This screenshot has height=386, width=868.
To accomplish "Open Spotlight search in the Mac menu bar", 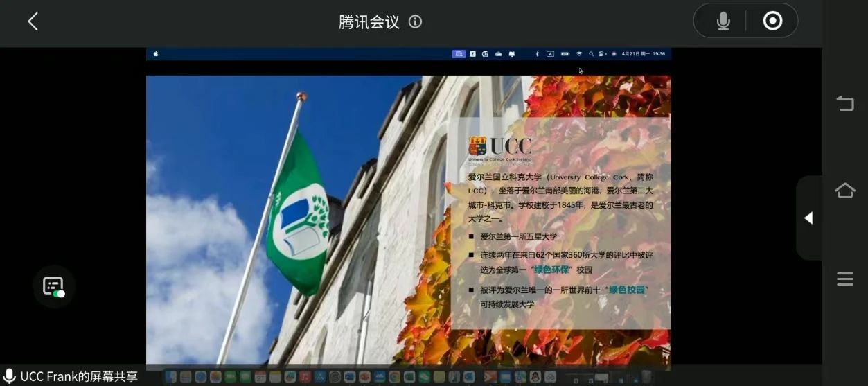I will (591, 54).
